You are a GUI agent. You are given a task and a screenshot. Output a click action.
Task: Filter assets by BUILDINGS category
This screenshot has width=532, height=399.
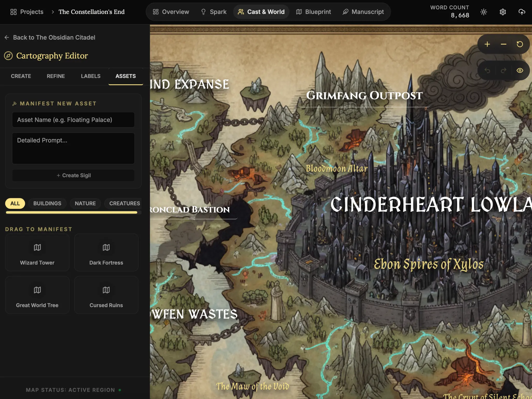tap(47, 203)
